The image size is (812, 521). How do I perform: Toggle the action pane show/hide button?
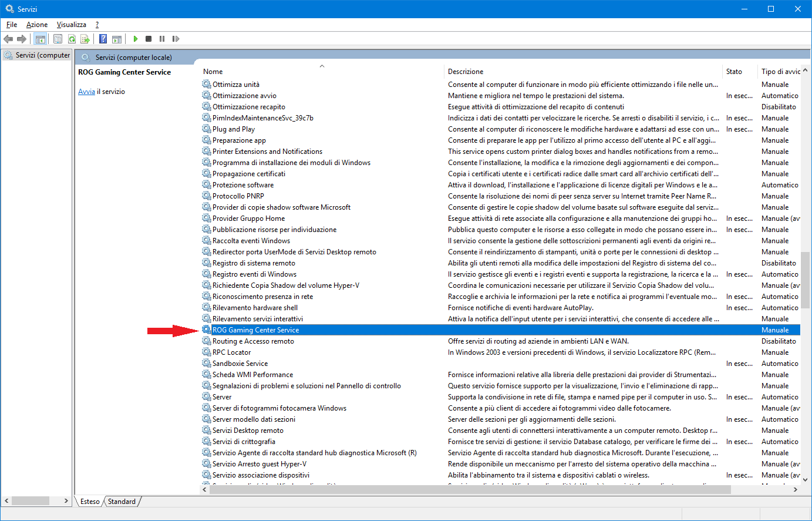117,39
